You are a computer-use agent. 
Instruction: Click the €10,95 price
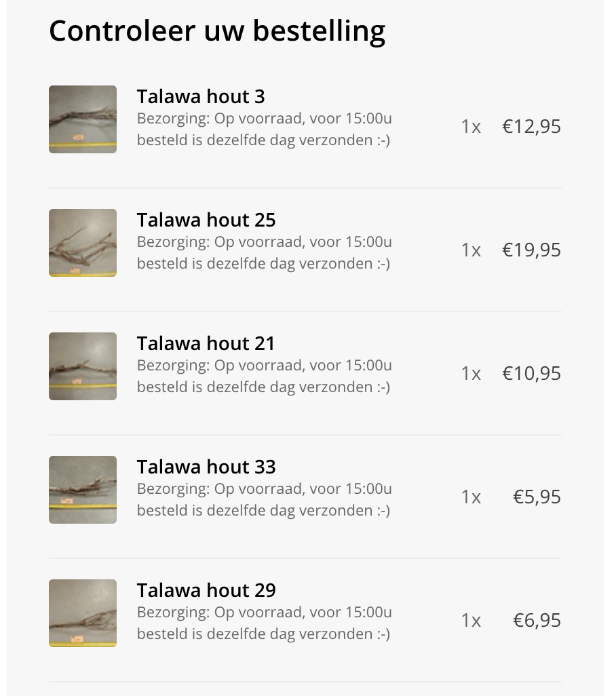click(x=531, y=374)
